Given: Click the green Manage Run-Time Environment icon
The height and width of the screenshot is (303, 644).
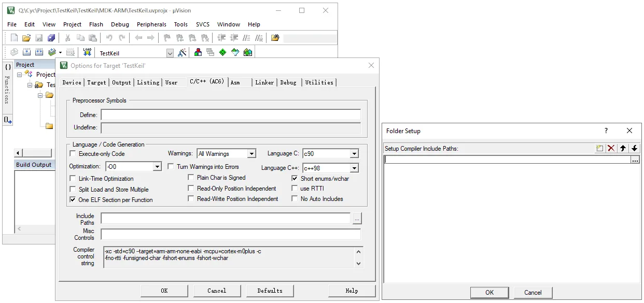Looking at the screenshot, I should click(223, 52).
